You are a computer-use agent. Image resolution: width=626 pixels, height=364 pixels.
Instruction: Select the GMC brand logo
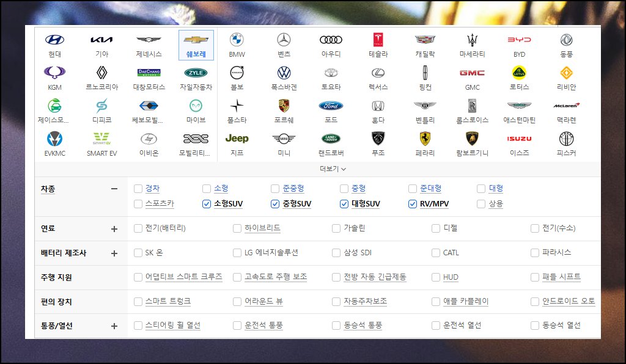click(x=473, y=73)
